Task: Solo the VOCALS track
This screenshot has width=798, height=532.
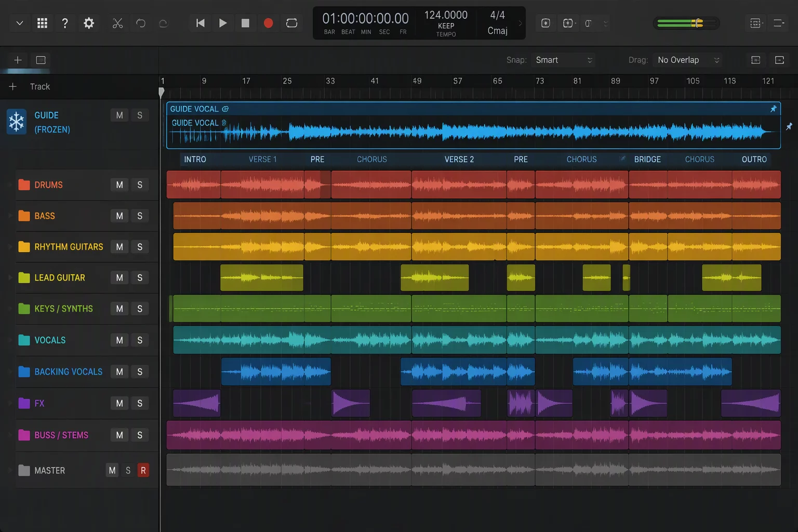Action: point(140,340)
